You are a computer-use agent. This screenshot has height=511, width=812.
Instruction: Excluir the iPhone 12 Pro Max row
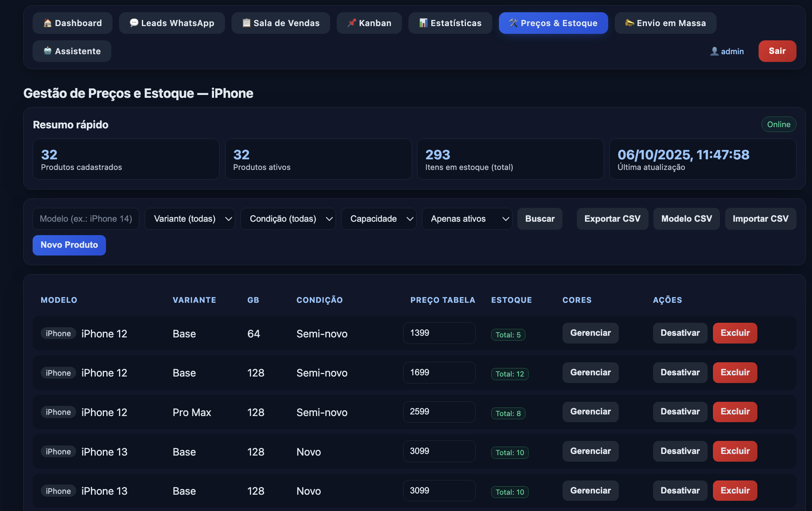pyautogui.click(x=735, y=412)
